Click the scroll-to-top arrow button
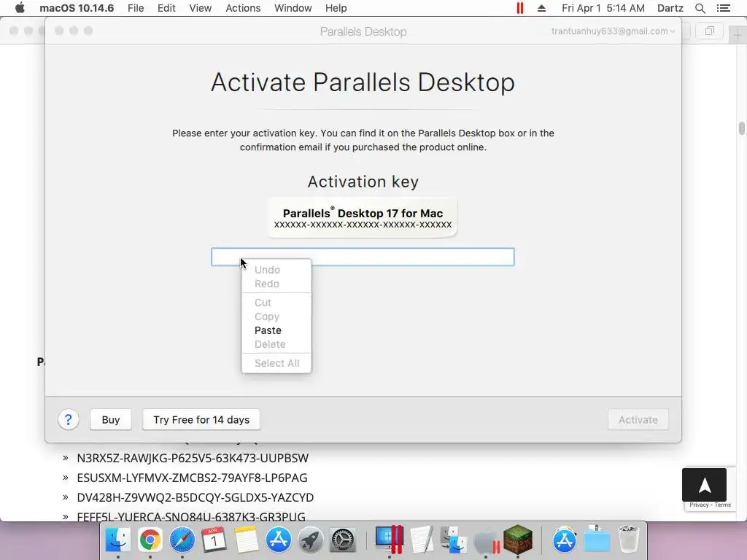Viewport: 747px width, 560px height. [704, 485]
